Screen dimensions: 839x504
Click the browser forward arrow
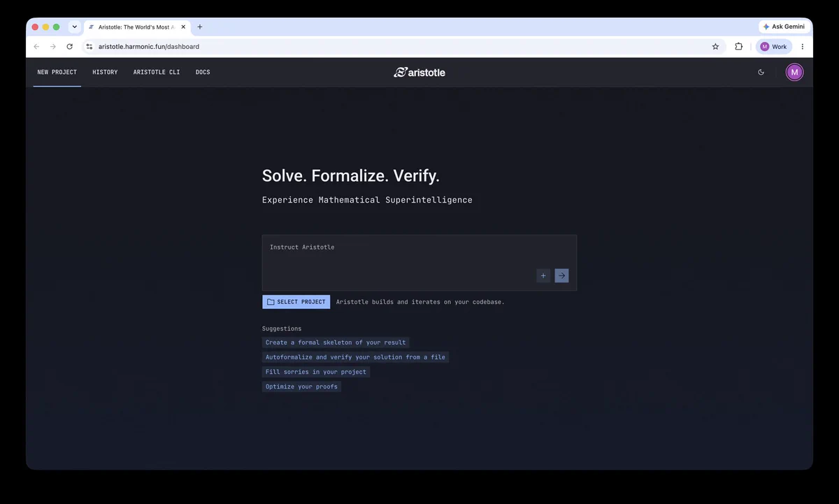tap(52, 47)
